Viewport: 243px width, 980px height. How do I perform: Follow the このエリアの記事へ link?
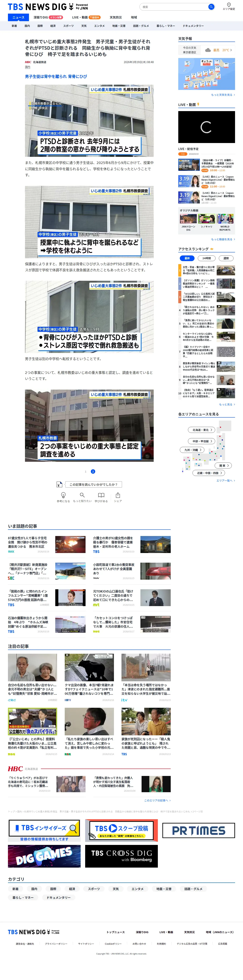click(157, 801)
